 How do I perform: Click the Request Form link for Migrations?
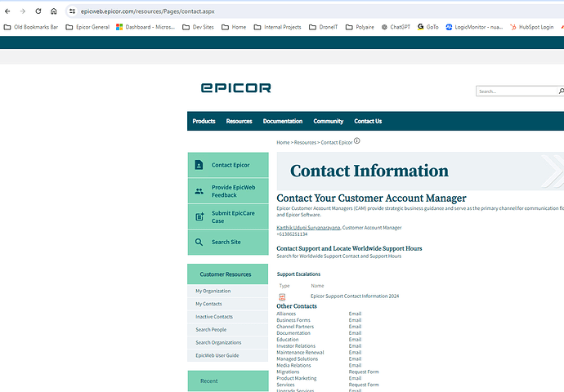point(364,372)
